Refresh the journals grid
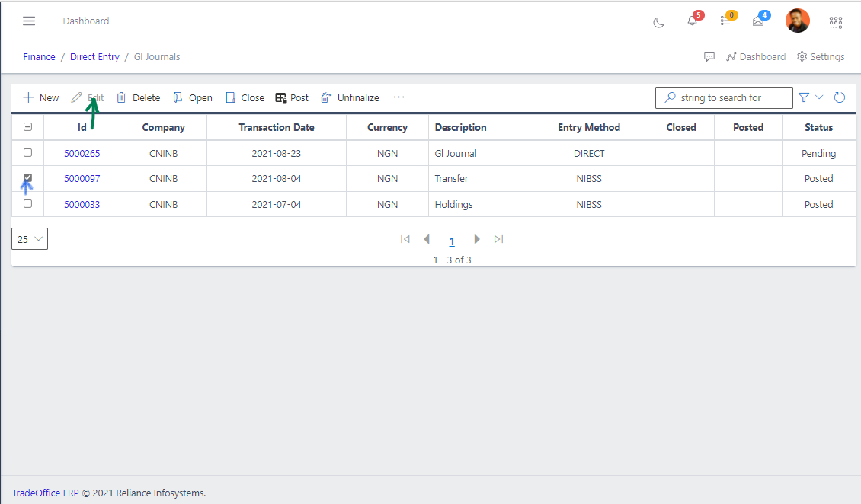The image size is (861, 504). (839, 97)
